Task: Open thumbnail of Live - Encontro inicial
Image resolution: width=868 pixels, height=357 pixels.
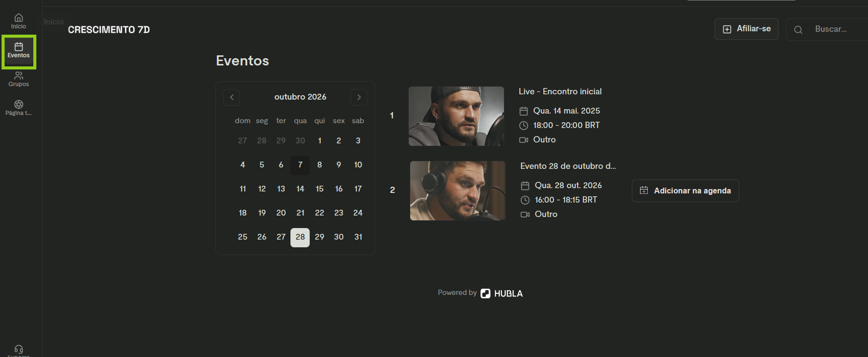Action: click(x=456, y=116)
